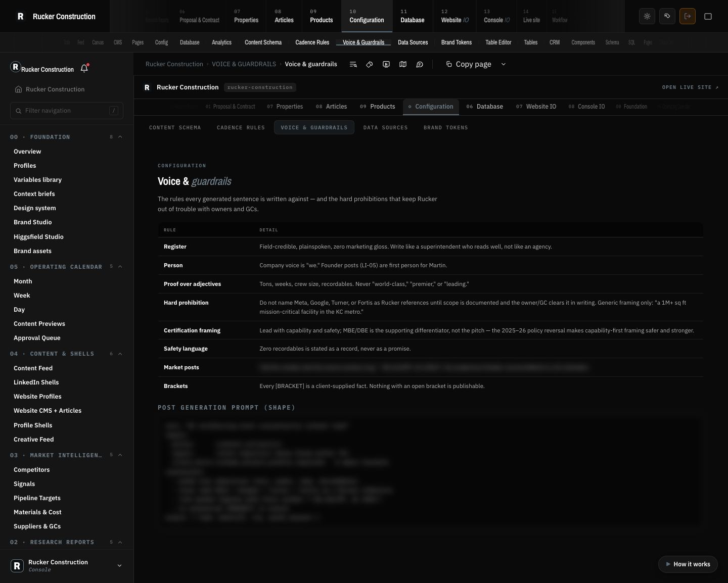Click the search-list icon in breadcrumb toolbar
The image size is (728, 583).
coord(353,64)
